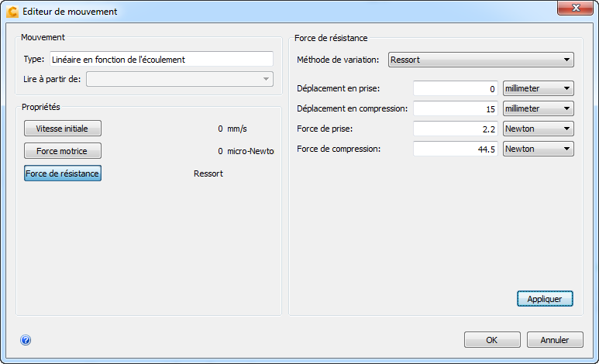Open the help icon
599x364 pixels.
point(26,339)
